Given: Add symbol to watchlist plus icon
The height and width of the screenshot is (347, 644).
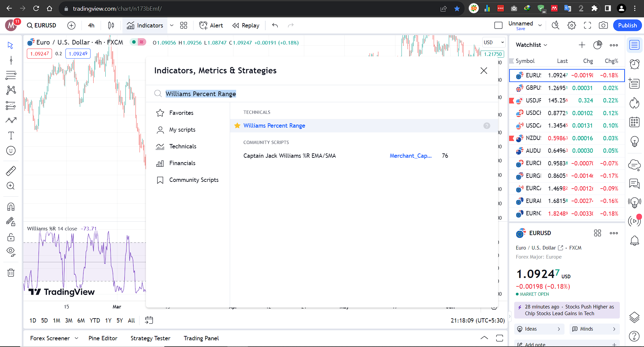Looking at the screenshot, I should (x=582, y=45).
